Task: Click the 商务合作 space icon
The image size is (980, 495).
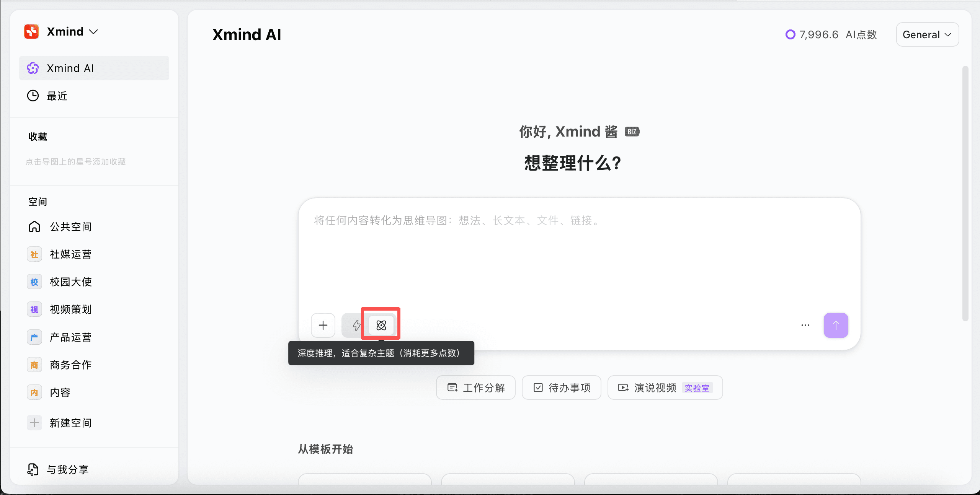Action: tap(34, 365)
